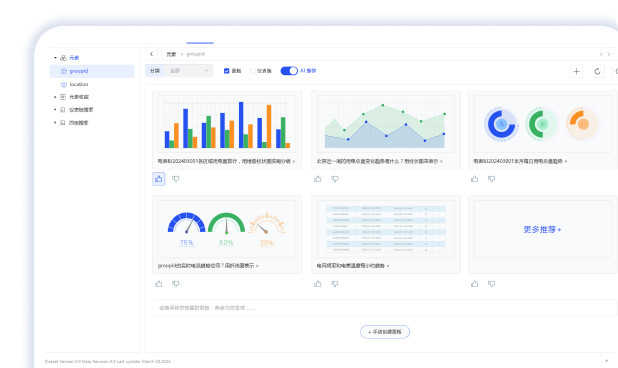
Task: Click 元素 in the breadcrumb path
Action: coord(171,54)
